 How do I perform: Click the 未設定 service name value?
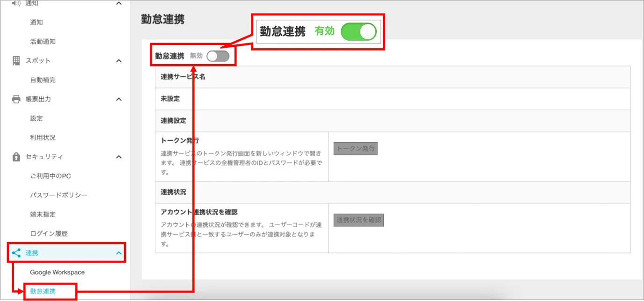(170, 99)
